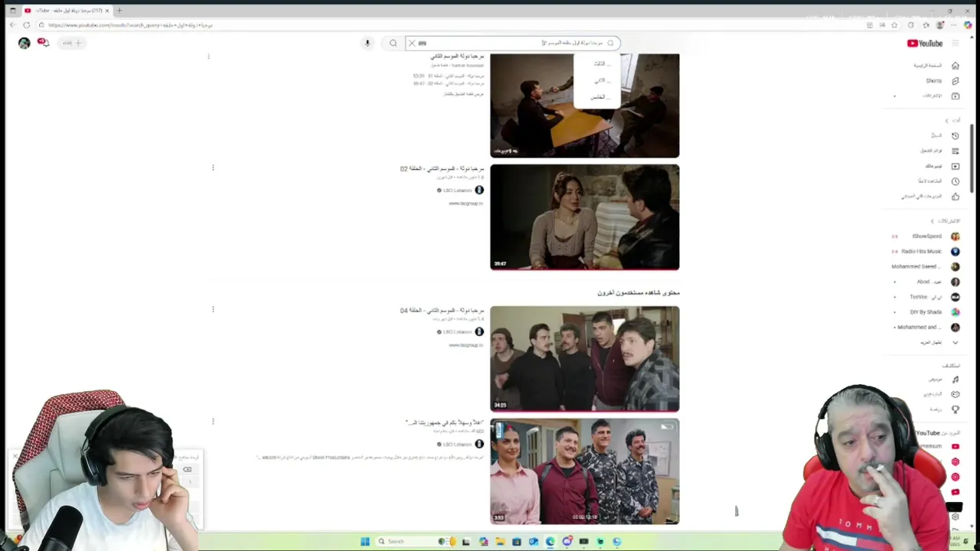Open the Abod subscription channel
980x551 pixels.
tap(926, 282)
